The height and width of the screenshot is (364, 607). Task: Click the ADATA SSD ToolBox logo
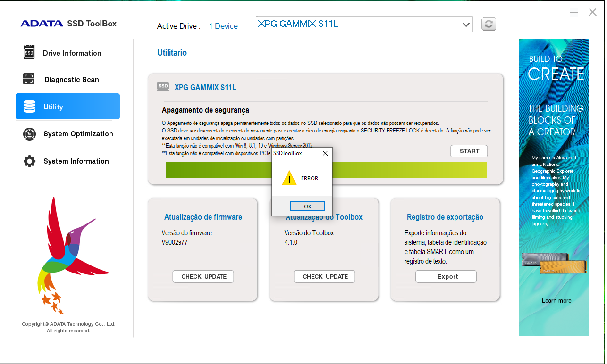(68, 24)
